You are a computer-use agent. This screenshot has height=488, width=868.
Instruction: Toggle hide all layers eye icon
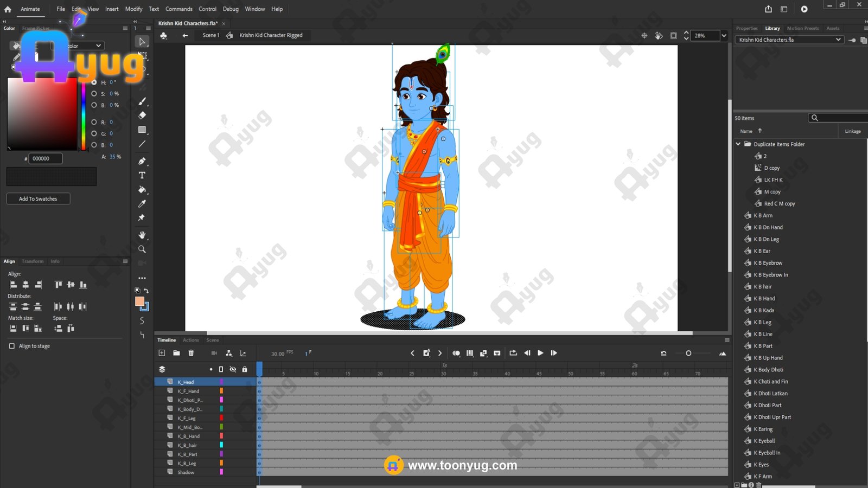233,369
